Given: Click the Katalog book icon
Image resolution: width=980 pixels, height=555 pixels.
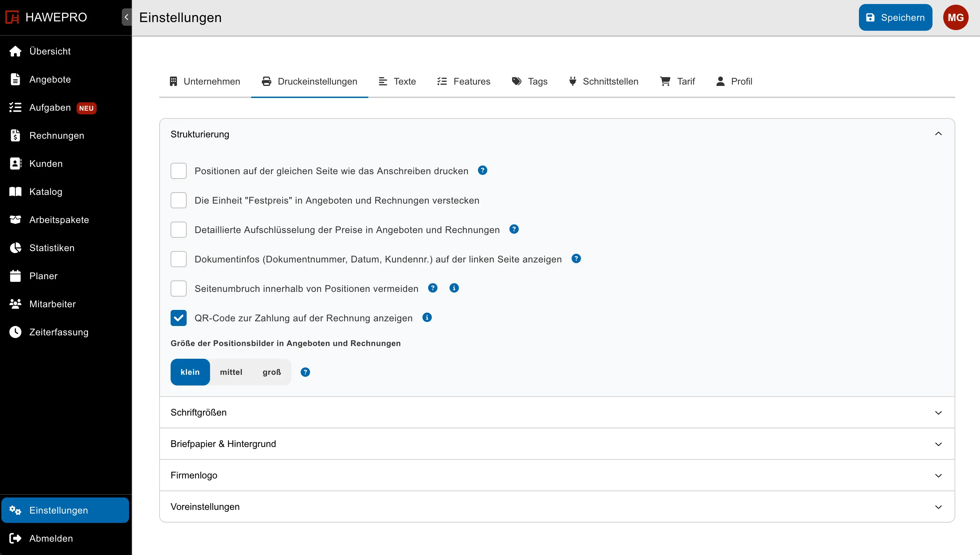Looking at the screenshot, I should (15, 191).
